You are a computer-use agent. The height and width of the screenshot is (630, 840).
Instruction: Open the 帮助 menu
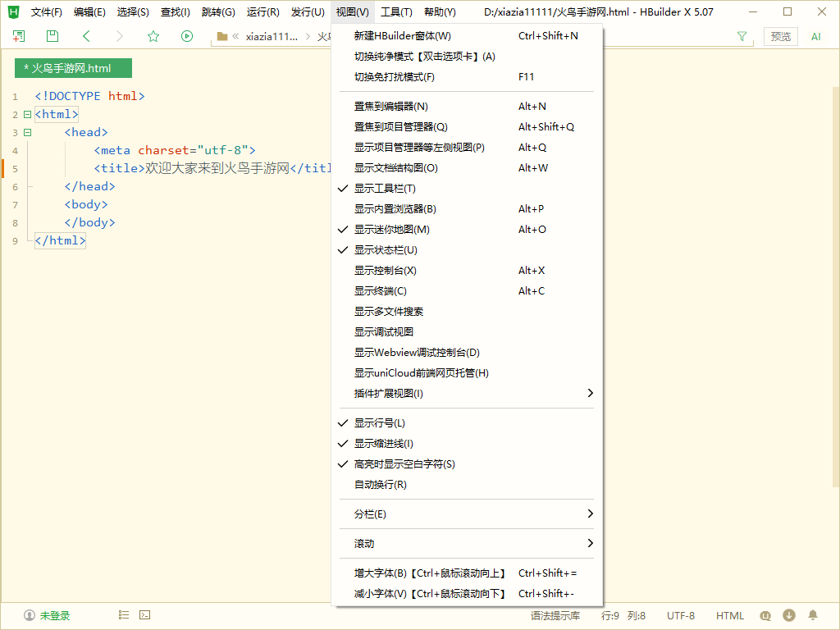[x=440, y=11]
